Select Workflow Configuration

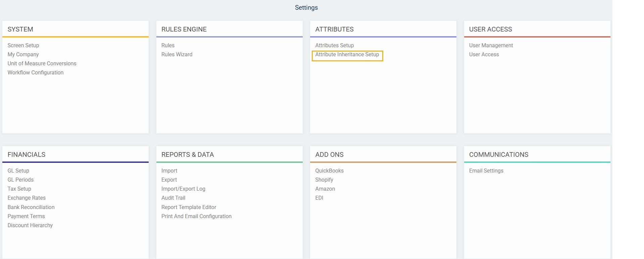coord(36,72)
